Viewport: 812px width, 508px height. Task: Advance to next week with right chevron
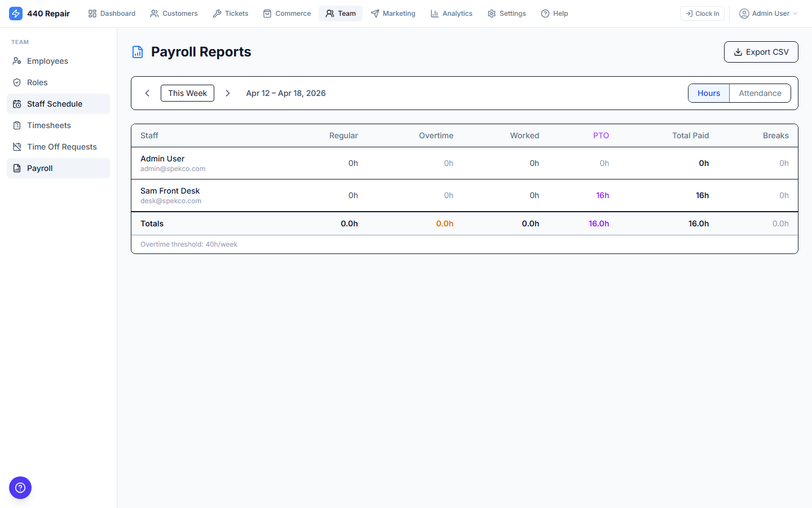coord(228,93)
